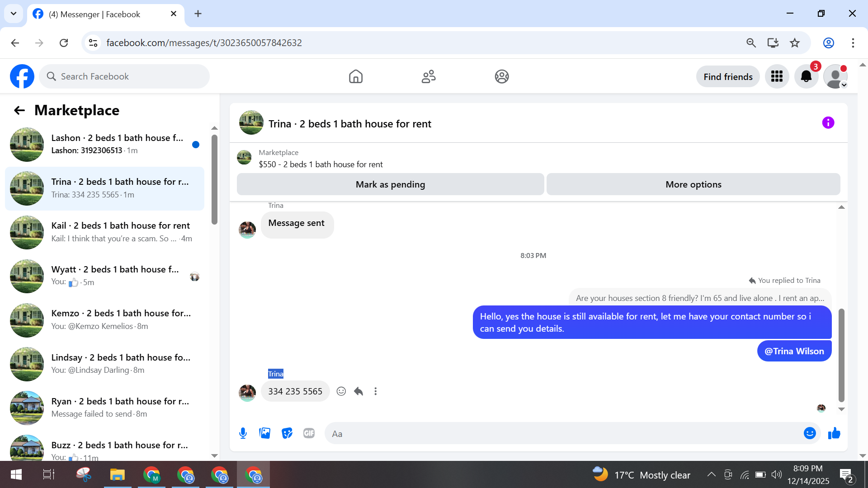Open the sticker picker icon
This screenshot has width=868, height=488.
click(x=287, y=434)
